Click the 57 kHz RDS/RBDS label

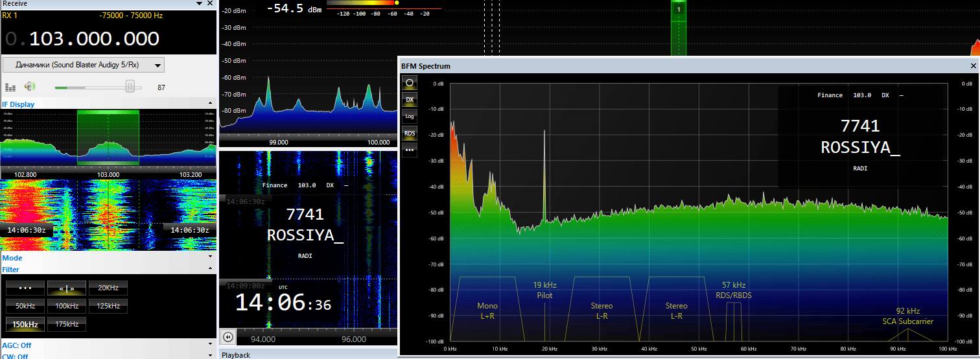click(x=734, y=290)
